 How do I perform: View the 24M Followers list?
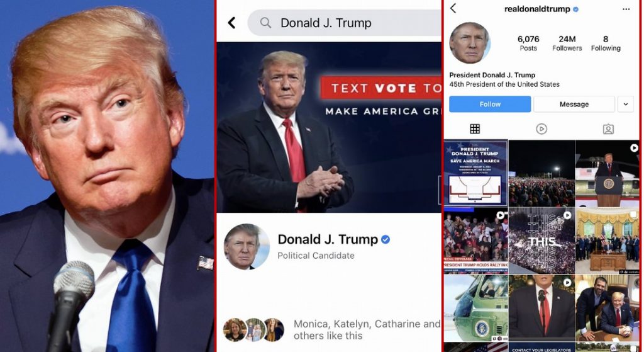(x=567, y=43)
